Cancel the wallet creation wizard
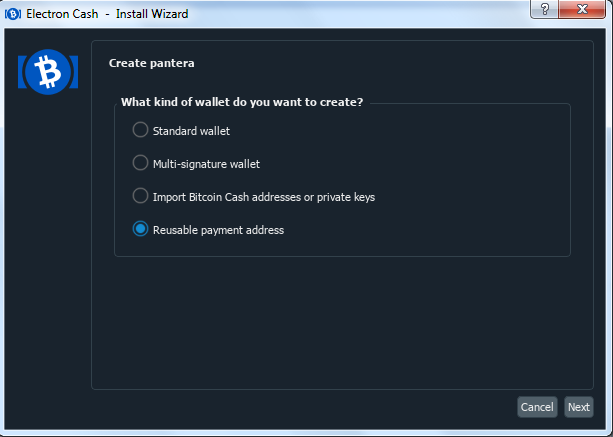The height and width of the screenshot is (437, 613). pyautogui.click(x=537, y=407)
